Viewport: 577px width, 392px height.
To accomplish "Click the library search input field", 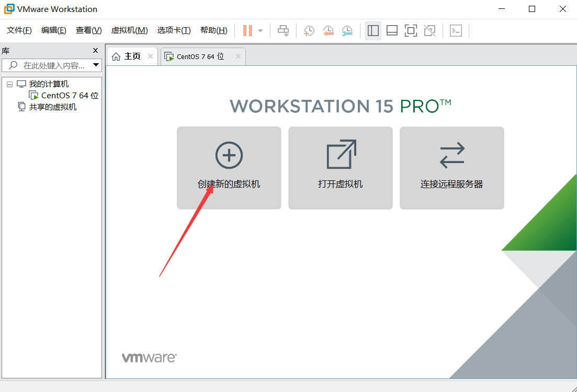I will click(51, 65).
